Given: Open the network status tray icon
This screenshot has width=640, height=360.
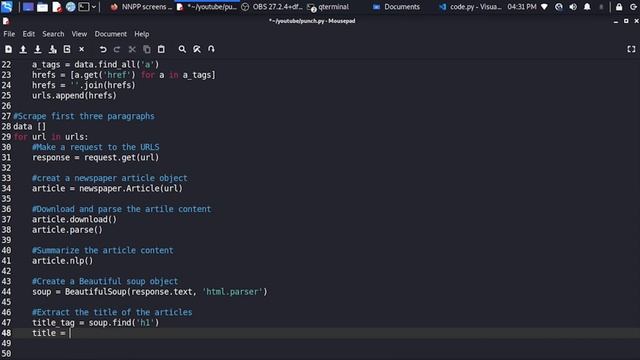Looking at the screenshot, I should pyautogui.click(x=544, y=7).
